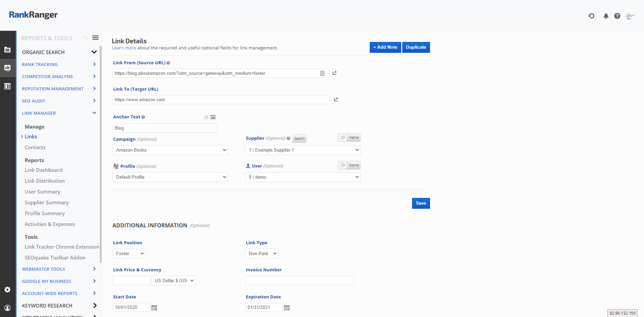This screenshot has height=317, width=644.
Task: Open the Campaign dropdown showing Amazon Books
Action: (170, 150)
